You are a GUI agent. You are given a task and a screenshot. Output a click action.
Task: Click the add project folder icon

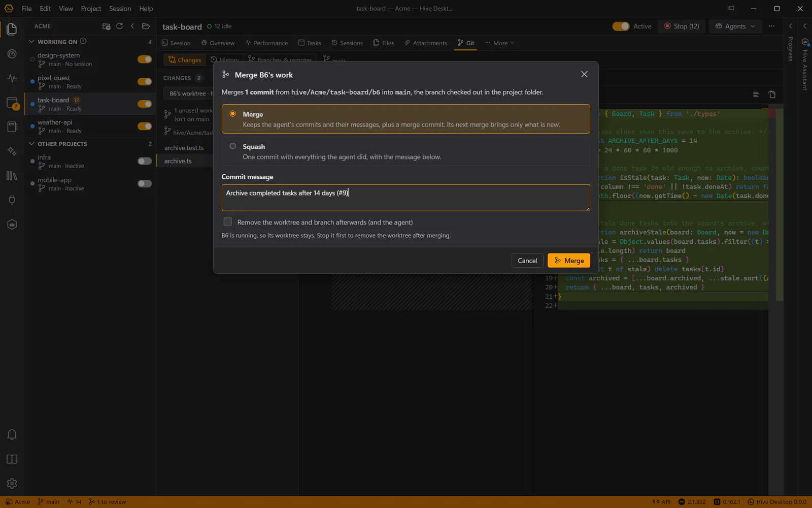106,26
